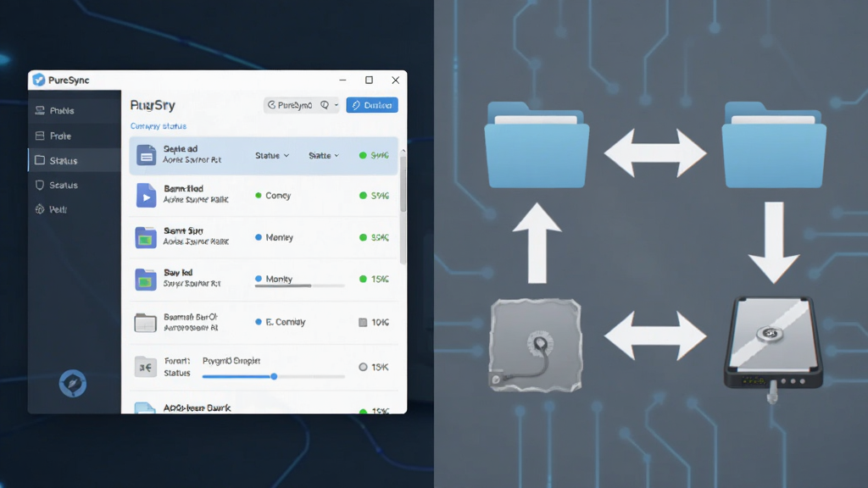Open the chevron dropdown in the header PureSync box
Screen dimensions: 868x488
click(x=336, y=105)
